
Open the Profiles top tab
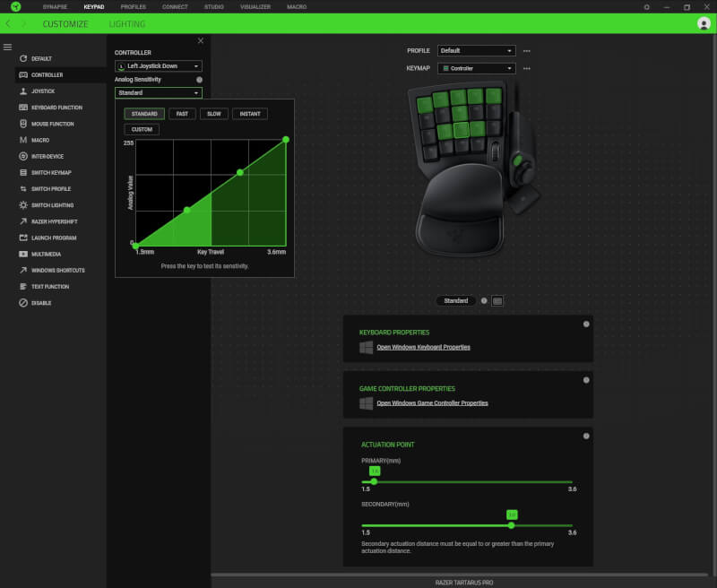pyautogui.click(x=133, y=7)
